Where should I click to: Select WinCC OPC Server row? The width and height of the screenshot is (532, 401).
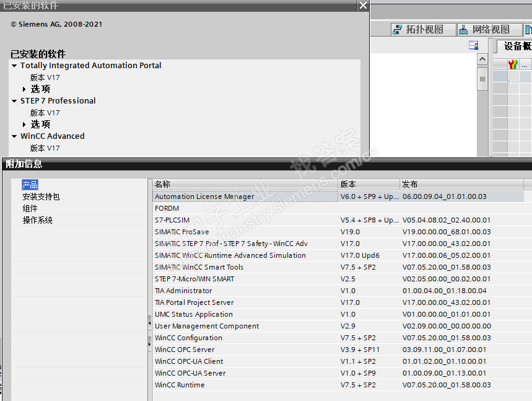point(338,350)
